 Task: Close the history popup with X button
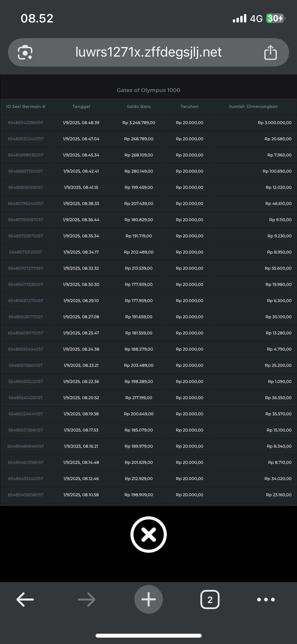148,534
